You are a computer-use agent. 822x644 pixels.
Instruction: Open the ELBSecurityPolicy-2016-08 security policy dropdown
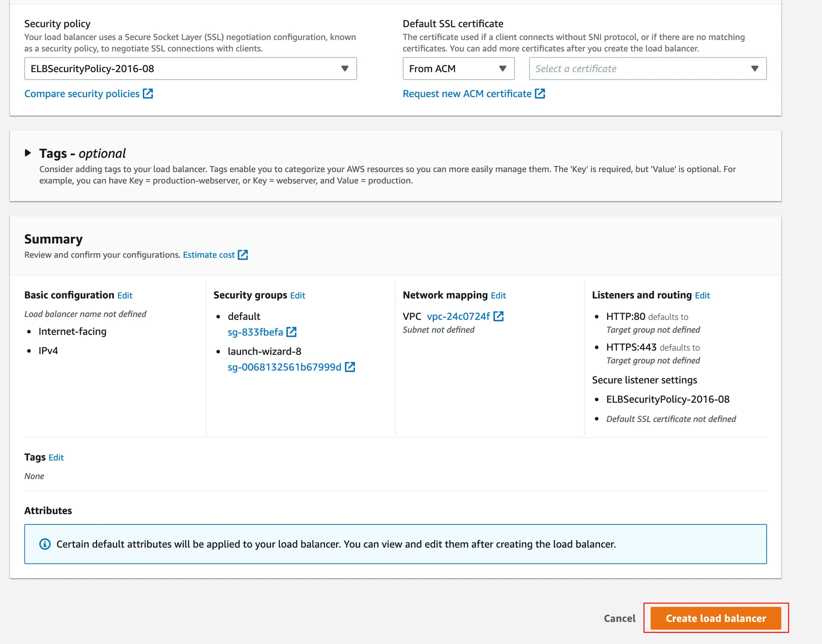(190, 69)
